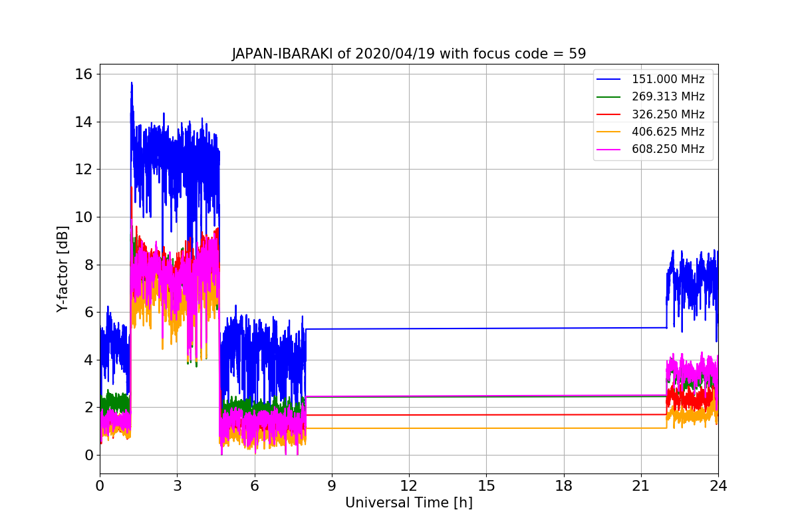The height and width of the screenshot is (532, 798).
Task: Click the y-axis tick label 4
Action: pyautogui.click(x=89, y=360)
